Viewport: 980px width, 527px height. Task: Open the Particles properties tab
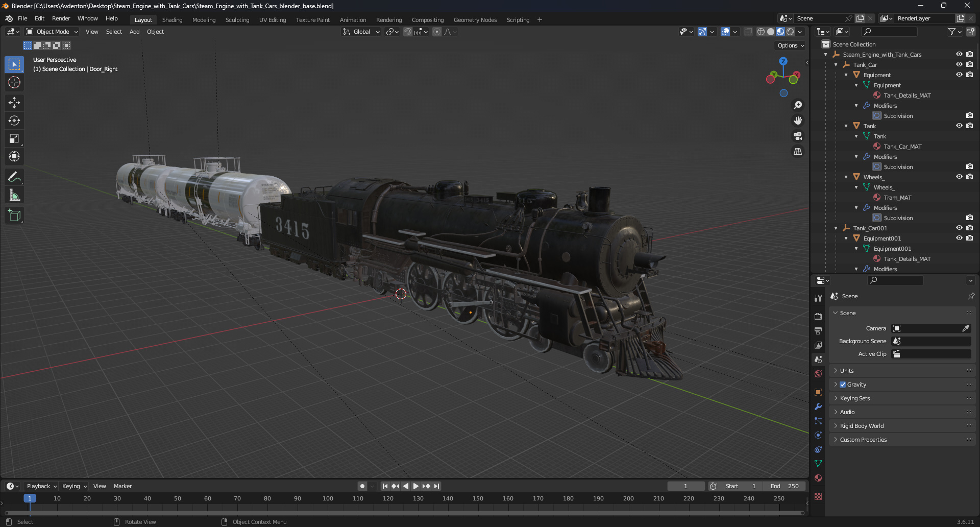[818, 421]
